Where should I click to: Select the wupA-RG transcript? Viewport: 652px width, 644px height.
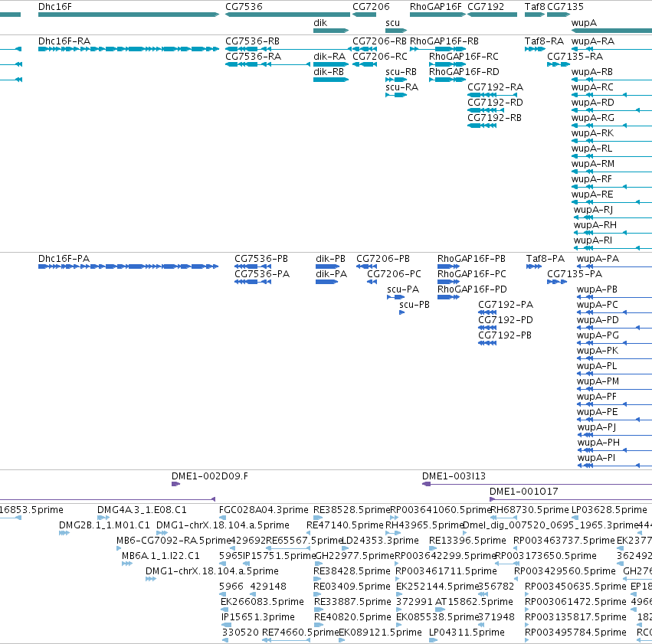611,126
